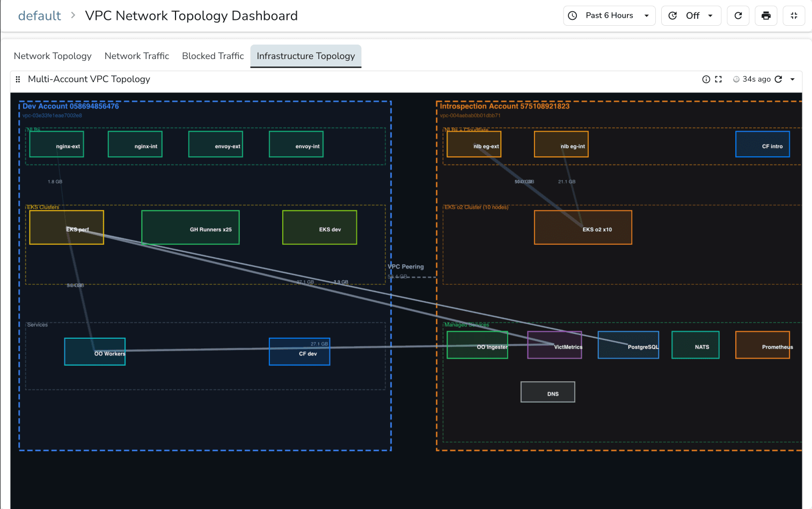
Task: Switch to the Blocked Traffic tab
Action: click(x=213, y=56)
